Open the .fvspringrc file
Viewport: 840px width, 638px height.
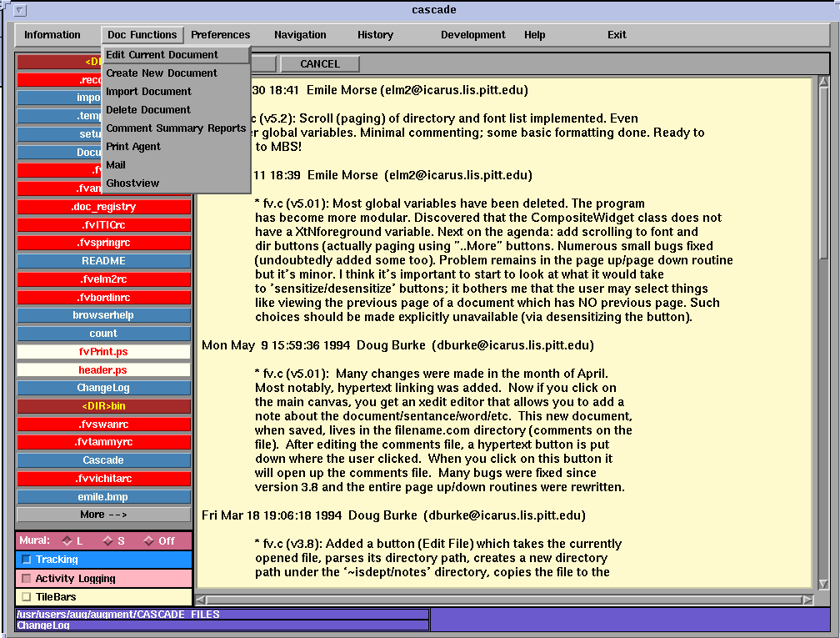point(103,243)
